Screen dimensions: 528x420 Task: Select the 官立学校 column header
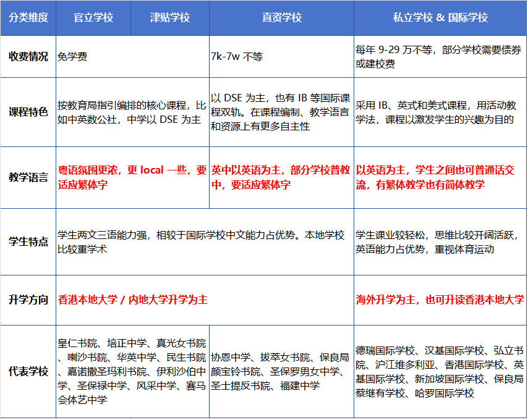tap(93, 19)
